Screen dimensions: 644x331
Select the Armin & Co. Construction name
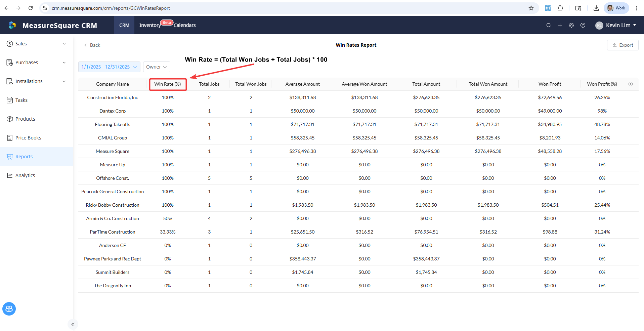[113, 218]
